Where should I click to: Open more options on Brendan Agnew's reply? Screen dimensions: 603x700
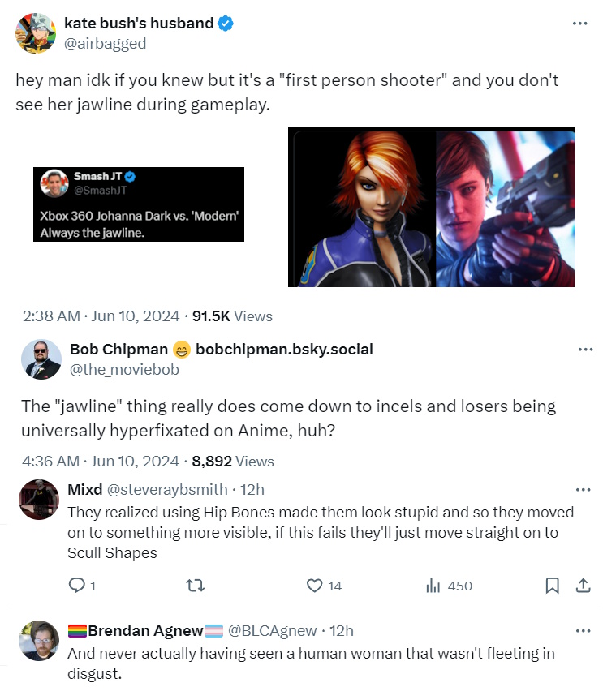click(x=583, y=630)
